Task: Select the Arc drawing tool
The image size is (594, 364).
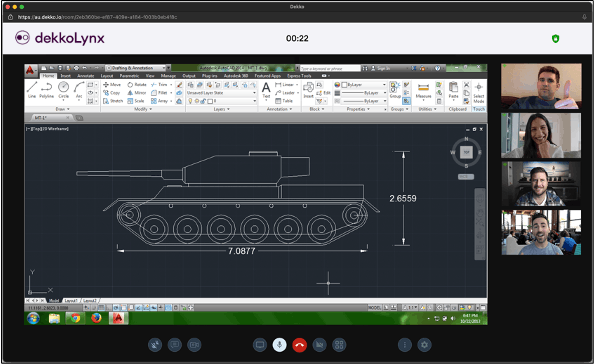Action: click(79, 90)
